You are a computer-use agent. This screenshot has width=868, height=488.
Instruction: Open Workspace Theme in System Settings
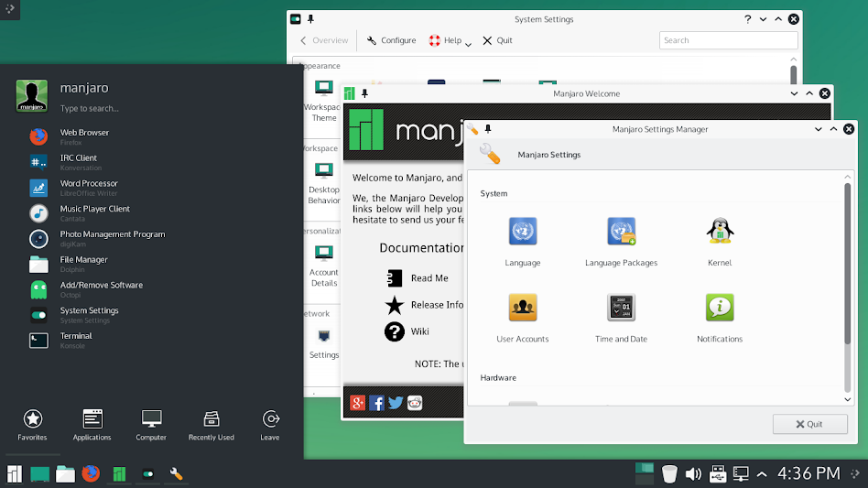324,101
